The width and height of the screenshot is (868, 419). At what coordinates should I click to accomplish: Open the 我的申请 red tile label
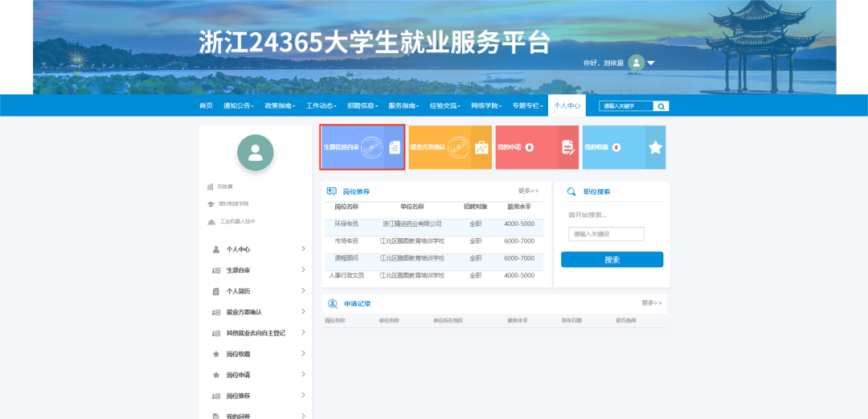[x=510, y=147]
